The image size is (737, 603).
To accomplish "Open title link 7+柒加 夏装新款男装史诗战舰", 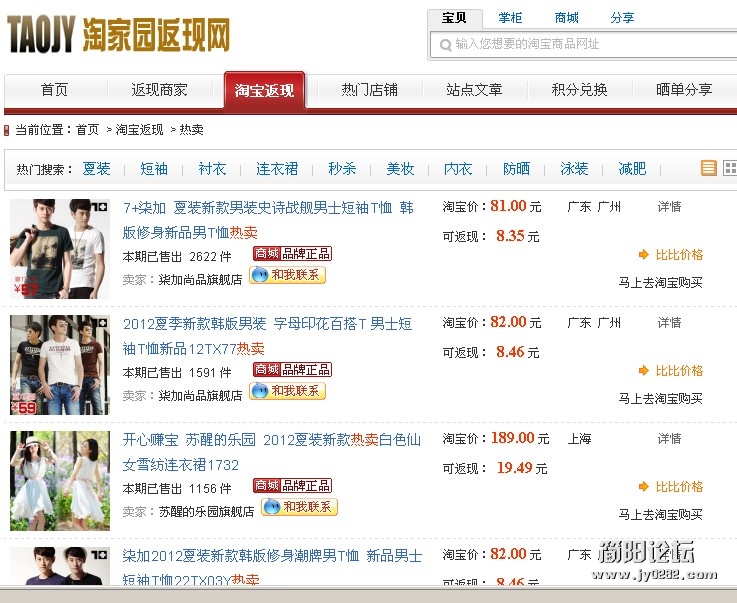I will [x=268, y=220].
